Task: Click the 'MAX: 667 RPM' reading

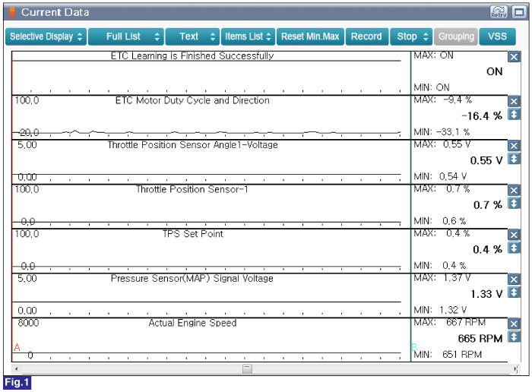Action: click(x=450, y=322)
